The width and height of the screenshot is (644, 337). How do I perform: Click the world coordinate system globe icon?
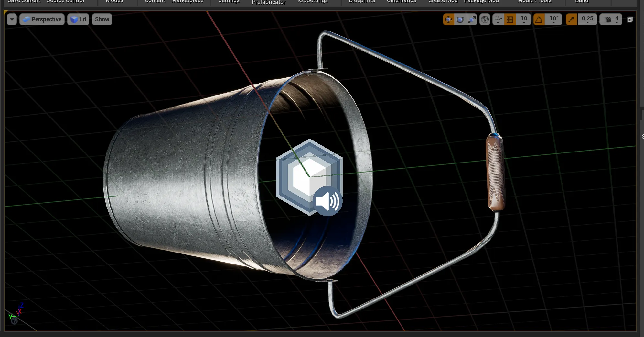(x=485, y=19)
